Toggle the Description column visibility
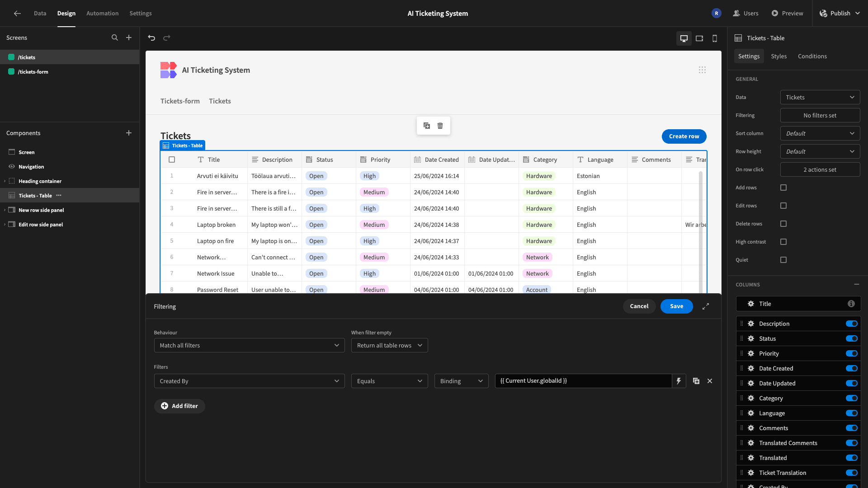Screen dimensions: 868x488 pos(852,324)
